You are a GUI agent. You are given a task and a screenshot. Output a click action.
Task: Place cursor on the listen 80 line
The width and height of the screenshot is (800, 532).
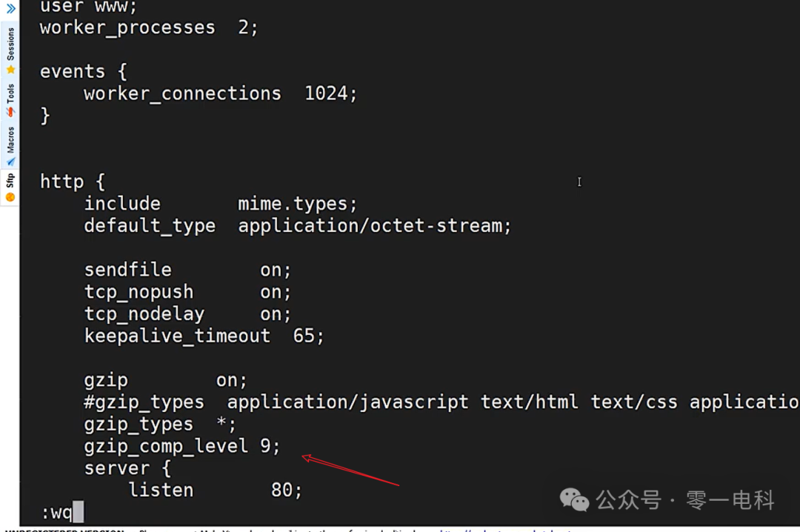215,490
